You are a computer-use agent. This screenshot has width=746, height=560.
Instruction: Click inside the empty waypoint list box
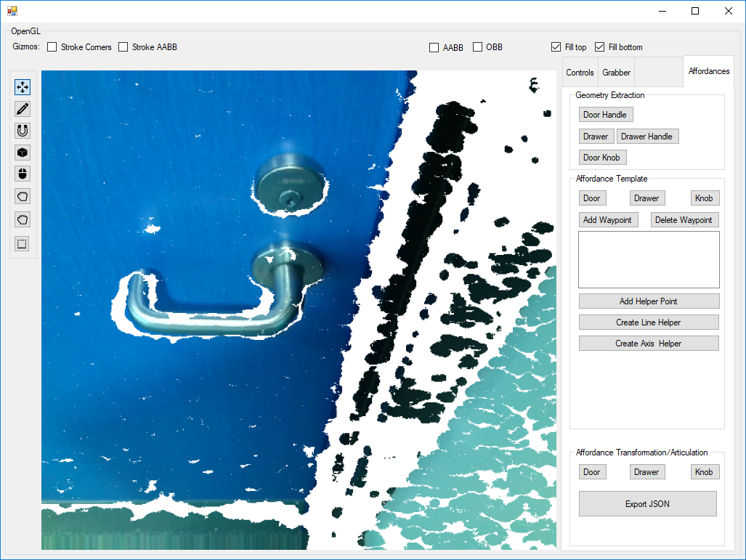pos(649,260)
